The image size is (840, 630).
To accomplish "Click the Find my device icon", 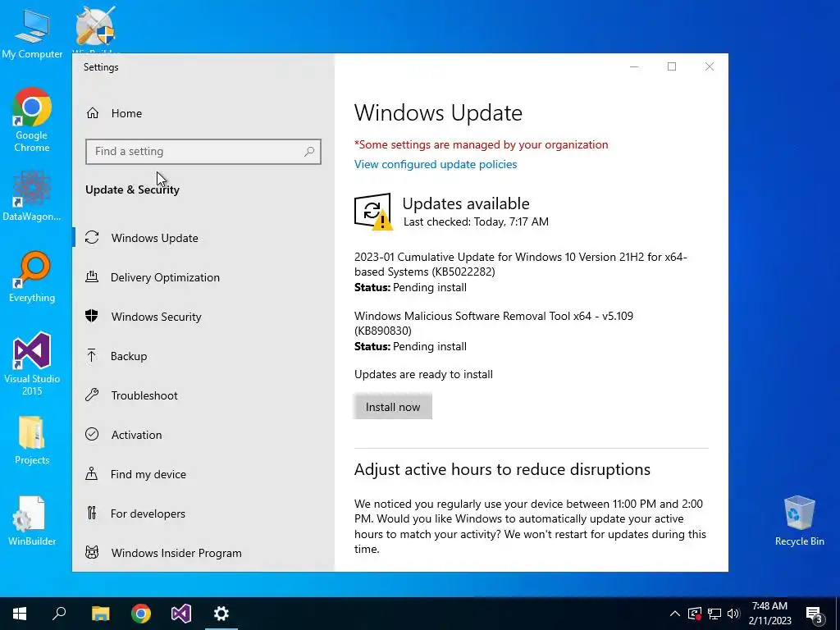I will click(x=92, y=473).
